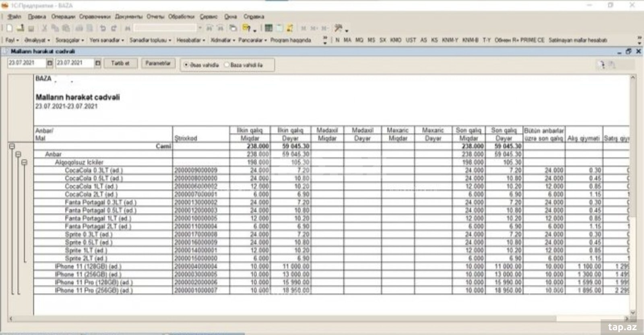Click the Help question-mark icon
This screenshot has height=335, width=644.
pyautogui.click(x=246, y=28)
